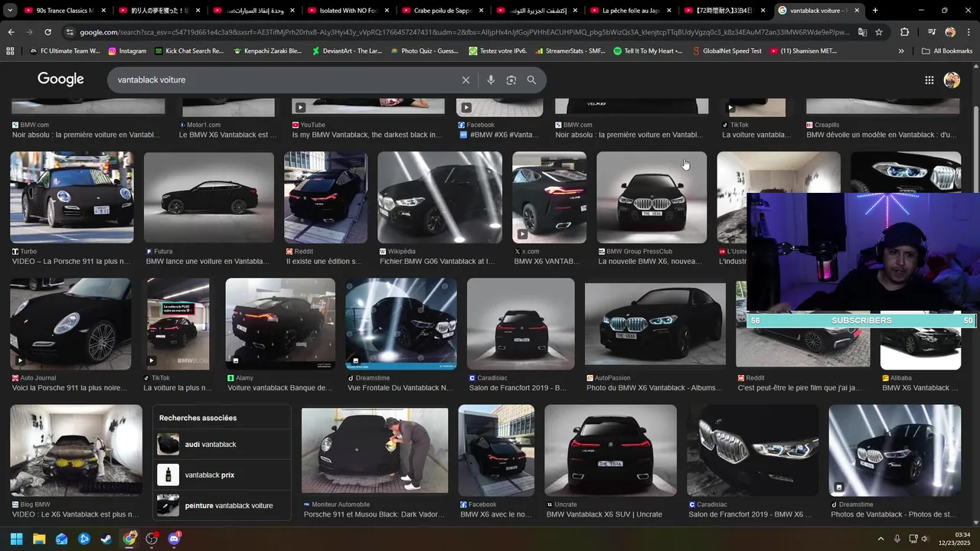Screen dimensions: 980x551
Task: Select related search audi vantablack
Action: click(222, 445)
